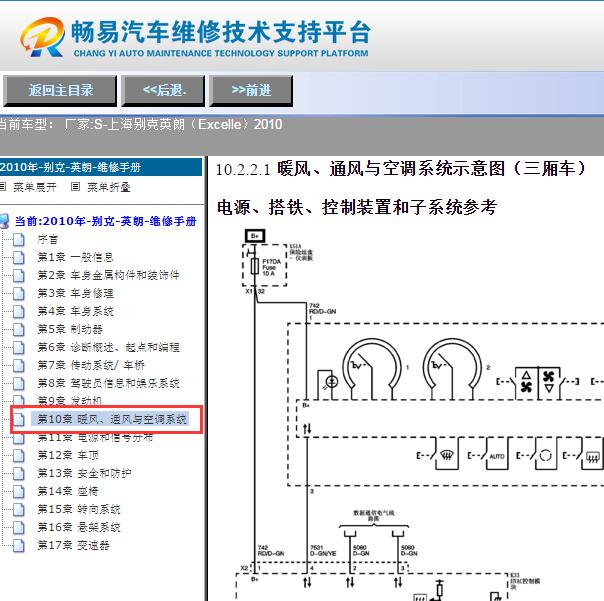Open 第16章 悬架系统
604x601 pixels.
tap(79, 527)
